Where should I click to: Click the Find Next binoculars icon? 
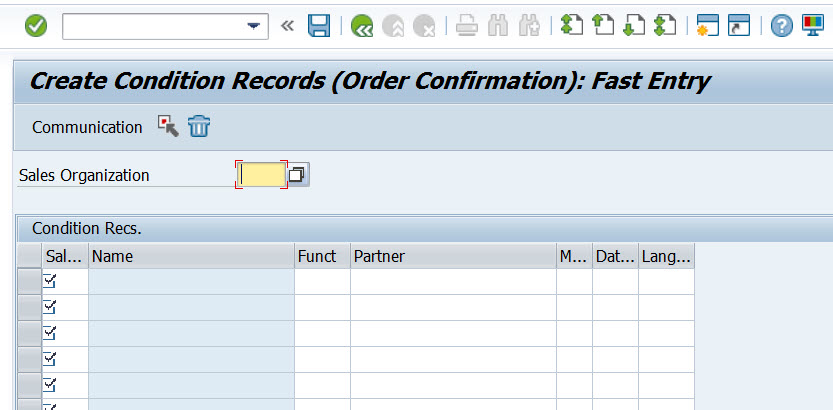529,25
